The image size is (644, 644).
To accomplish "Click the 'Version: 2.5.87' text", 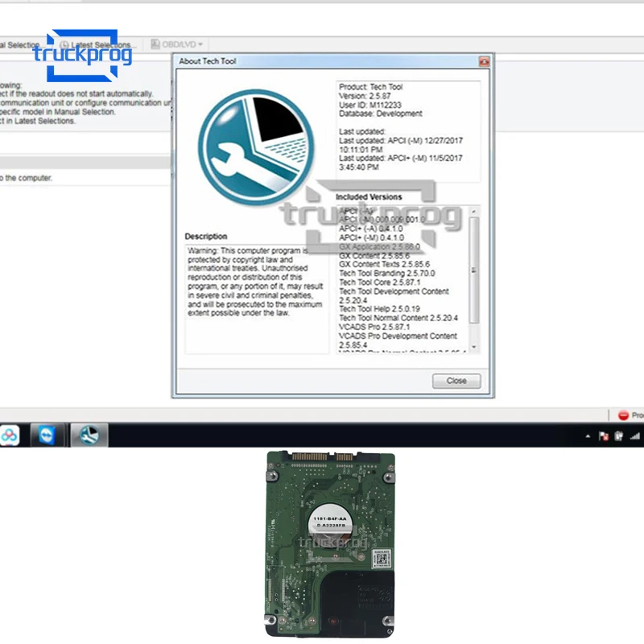I will tap(365, 96).
